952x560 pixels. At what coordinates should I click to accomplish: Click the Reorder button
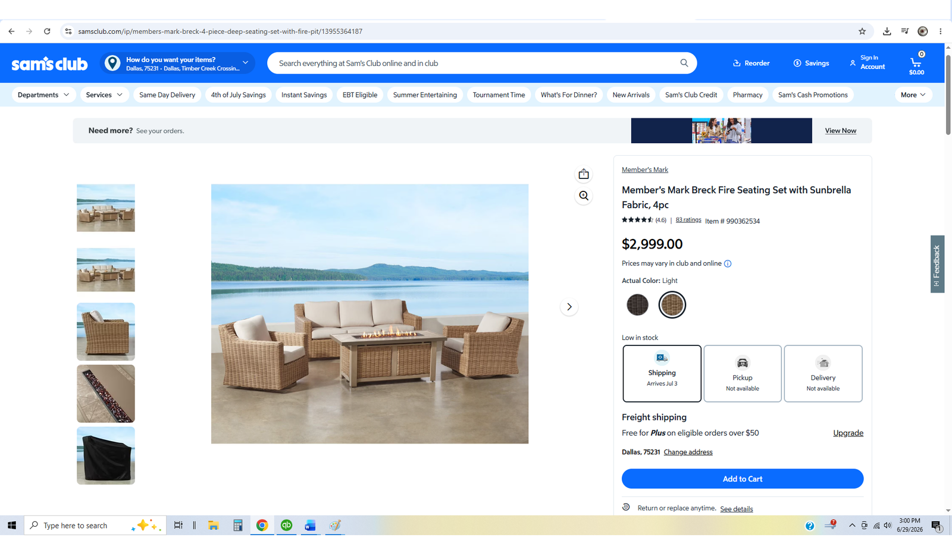point(751,63)
